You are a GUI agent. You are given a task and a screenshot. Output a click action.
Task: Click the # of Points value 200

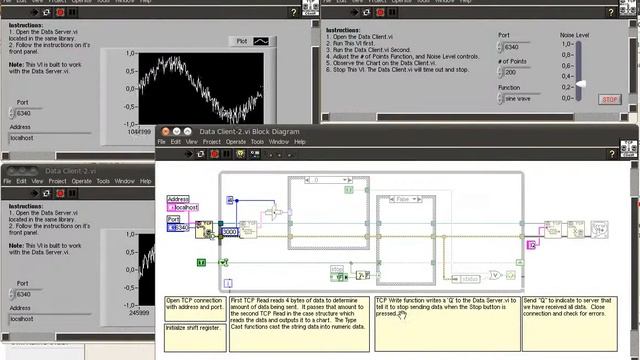[x=517, y=72]
